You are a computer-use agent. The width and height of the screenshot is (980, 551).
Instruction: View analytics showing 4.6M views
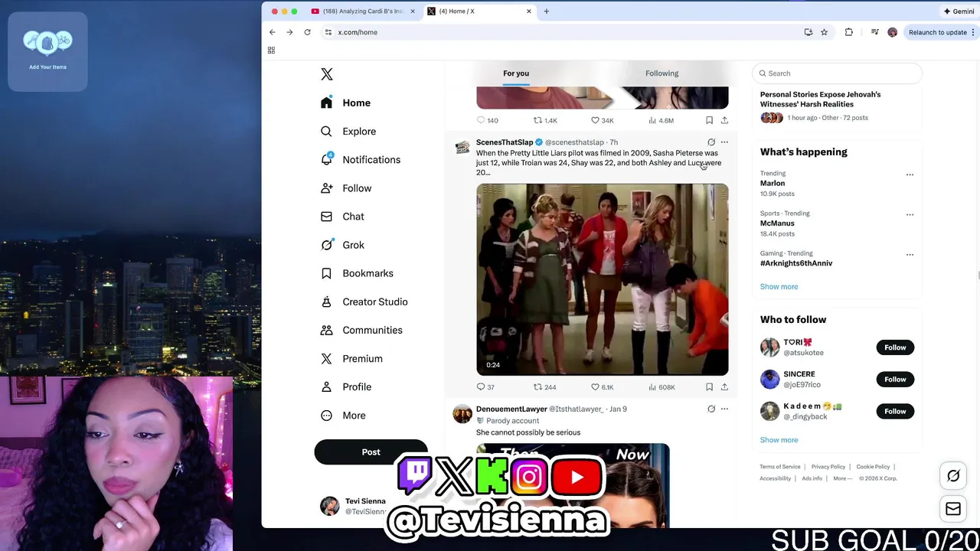(x=661, y=120)
